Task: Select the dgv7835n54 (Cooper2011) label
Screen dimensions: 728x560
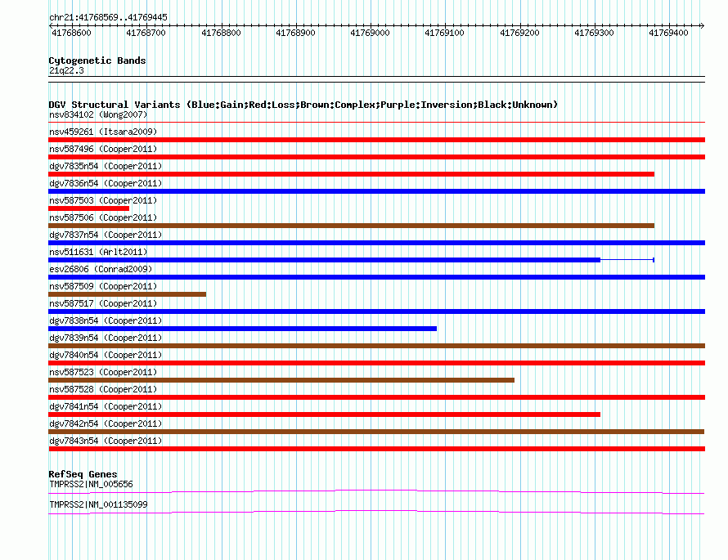Action: click(x=106, y=166)
